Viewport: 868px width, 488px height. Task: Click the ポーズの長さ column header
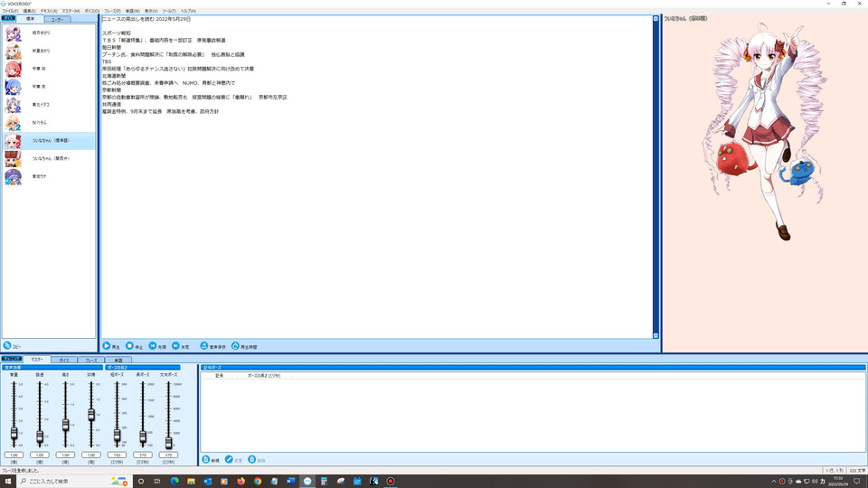tap(264, 376)
